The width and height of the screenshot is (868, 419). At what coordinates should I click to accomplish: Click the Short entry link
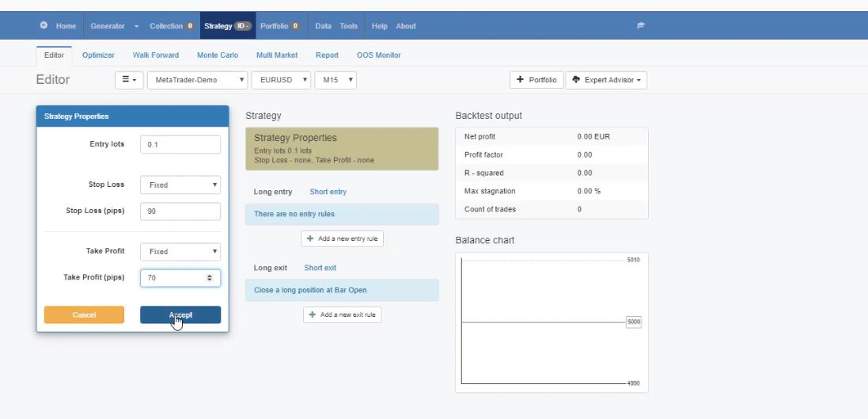(328, 192)
